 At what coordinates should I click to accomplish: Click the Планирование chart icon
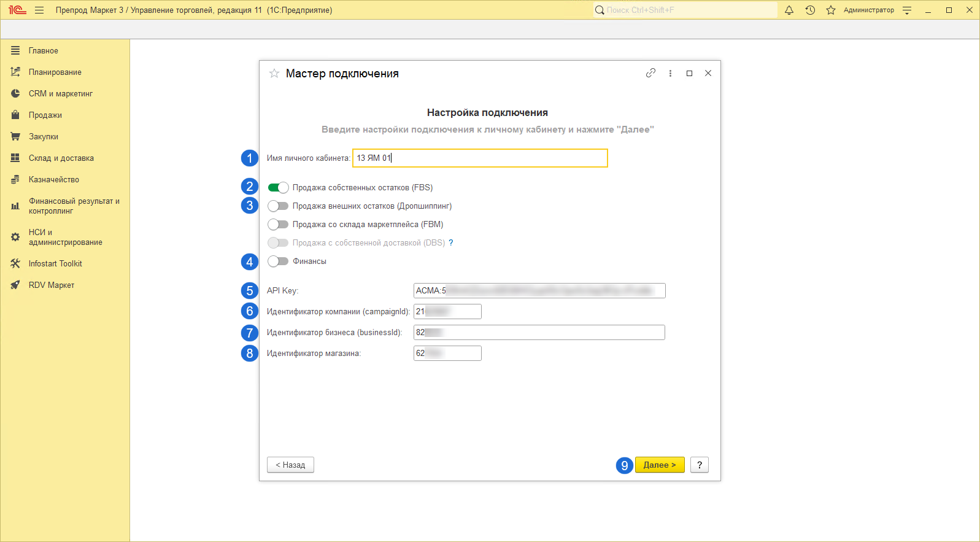pyautogui.click(x=15, y=72)
